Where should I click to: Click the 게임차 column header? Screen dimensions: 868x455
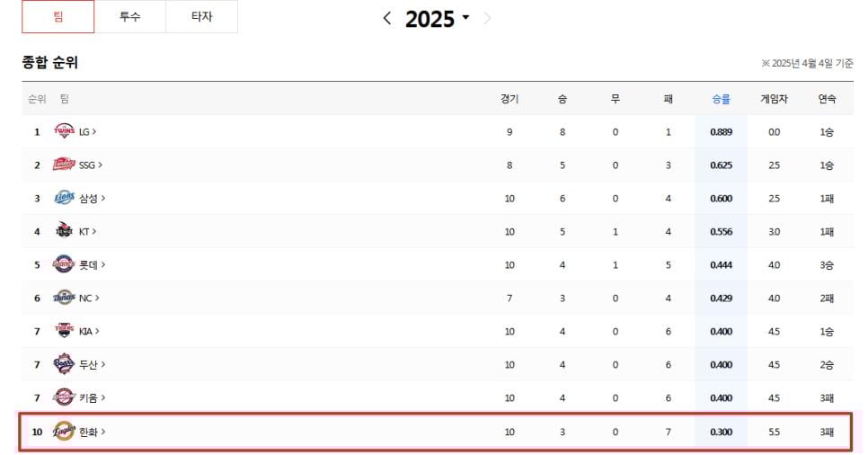[x=774, y=99]
